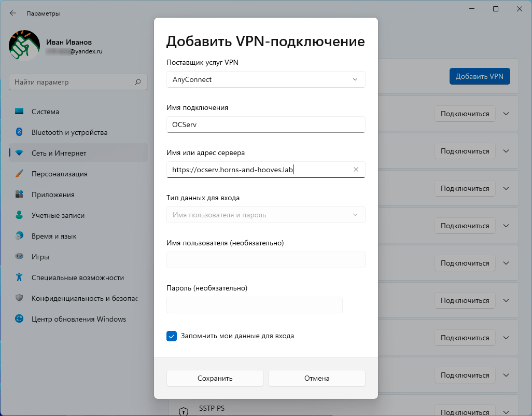The image size is (532, 416).
Task: Click the username optional input field
Action: pos(265,260)
